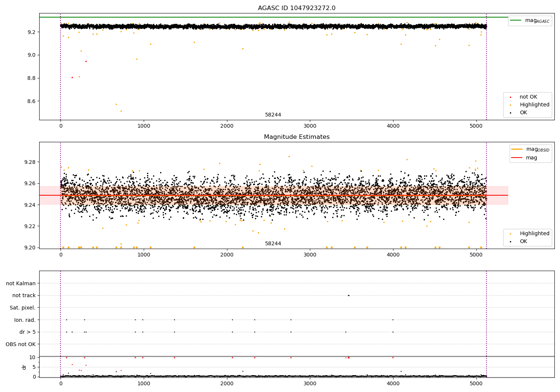The height and width of the screenshot is (392, 560).
Task: Click the 'dr' y-axis label
Action: pos(24,367)
